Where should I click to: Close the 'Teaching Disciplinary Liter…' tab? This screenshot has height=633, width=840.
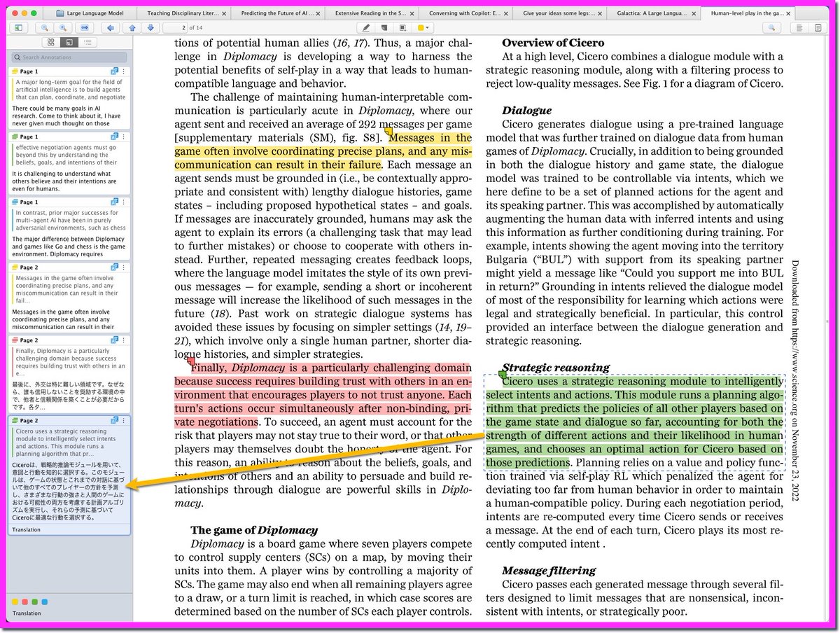(x=224, y=13)
